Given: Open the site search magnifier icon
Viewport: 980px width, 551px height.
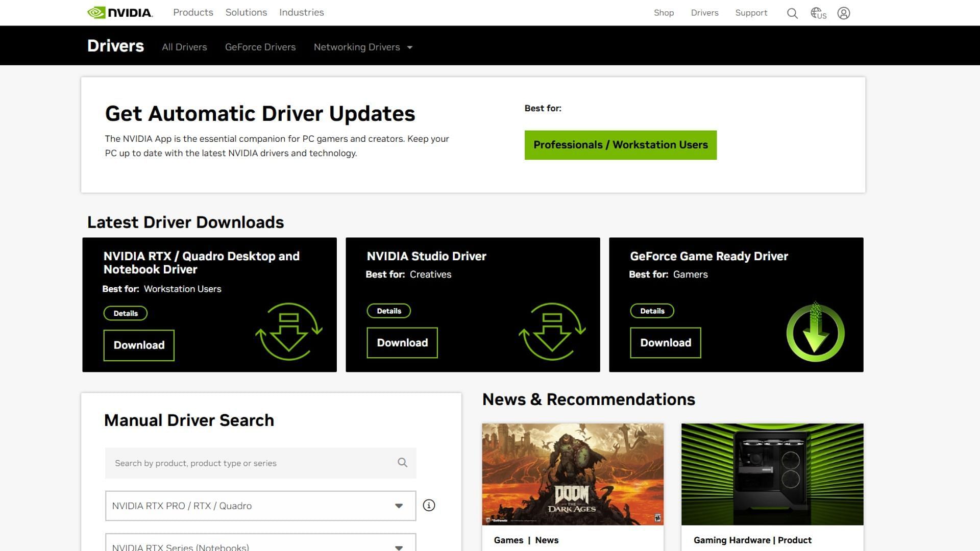Looking at the screenshot, I should point(792,13).
